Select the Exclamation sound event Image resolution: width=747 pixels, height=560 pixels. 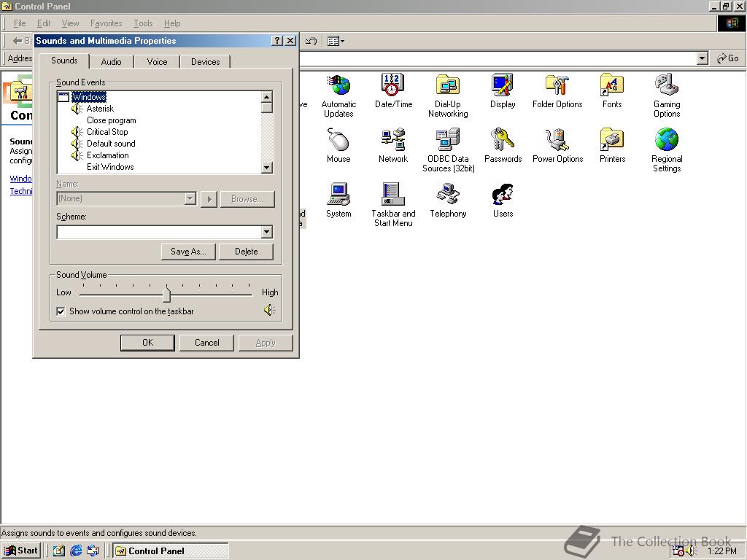(x=108, y=155)
